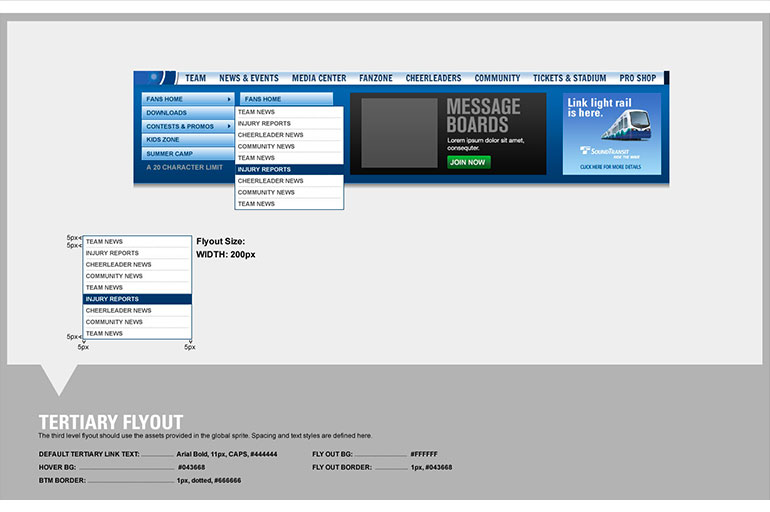The height and width of the screenshot is (512, 770).
Task: Expand the Contests & Promos submenu arrow
Action: (229, 127)
